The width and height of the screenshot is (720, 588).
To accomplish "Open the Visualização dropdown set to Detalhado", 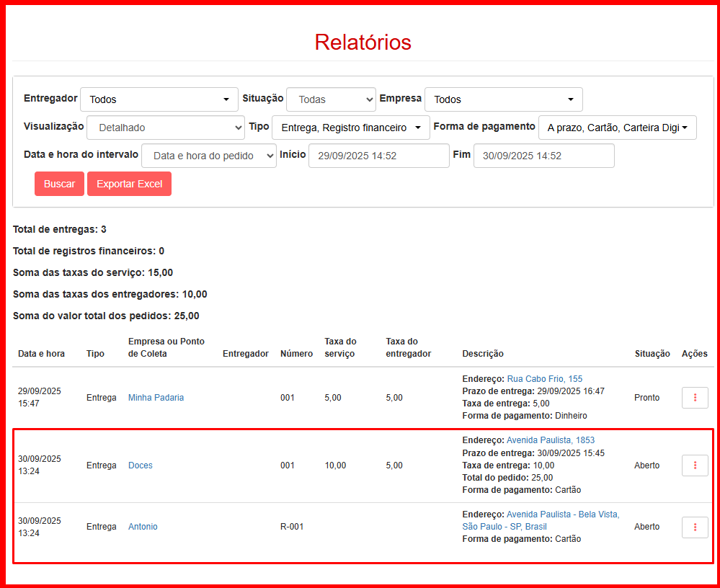I will point(166,128).
